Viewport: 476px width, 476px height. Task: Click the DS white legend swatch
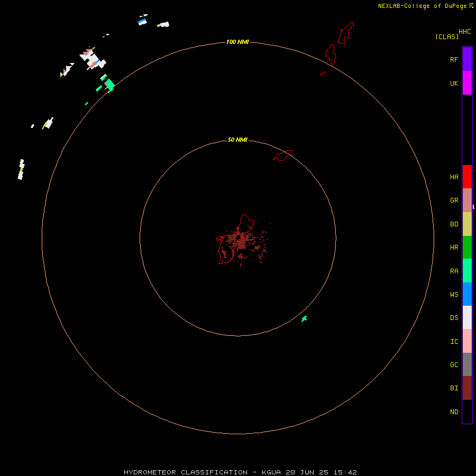[467, 317]
